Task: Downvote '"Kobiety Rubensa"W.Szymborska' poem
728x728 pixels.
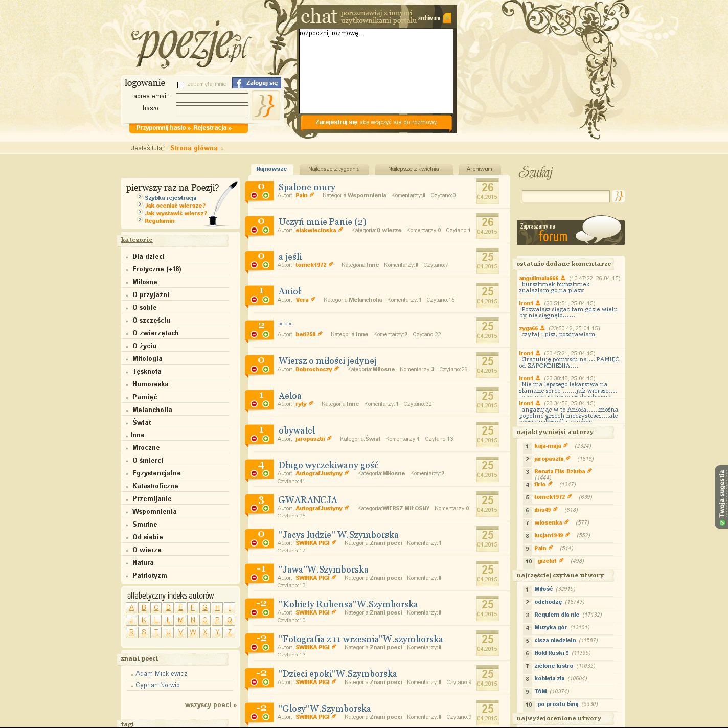Action: (254, 612)
